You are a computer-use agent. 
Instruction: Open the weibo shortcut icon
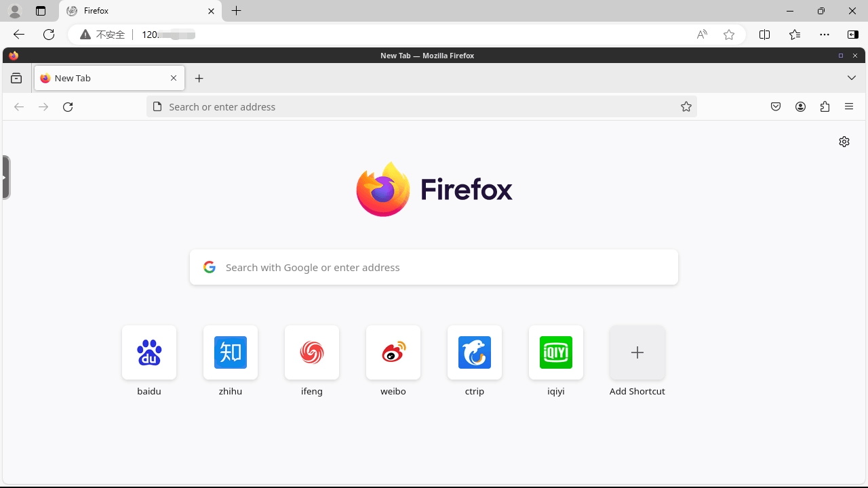coord(393,352)
